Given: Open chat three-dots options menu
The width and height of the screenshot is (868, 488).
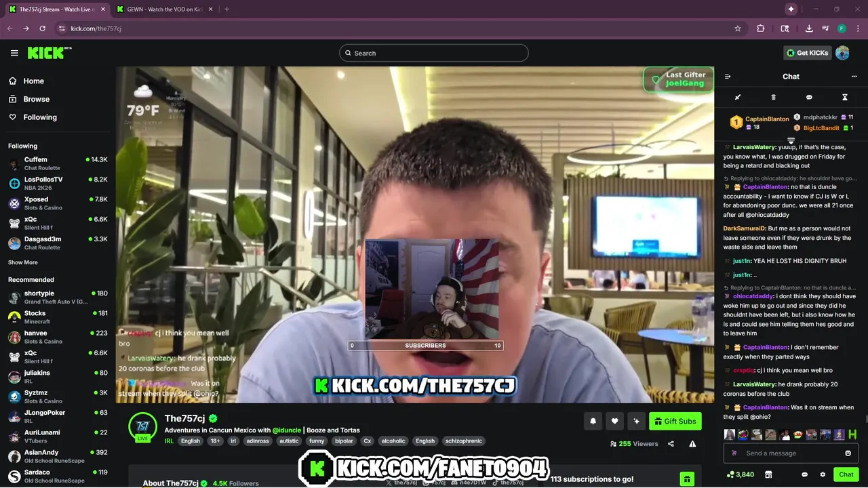Looking at the screenshot, I should pos(854,77).
